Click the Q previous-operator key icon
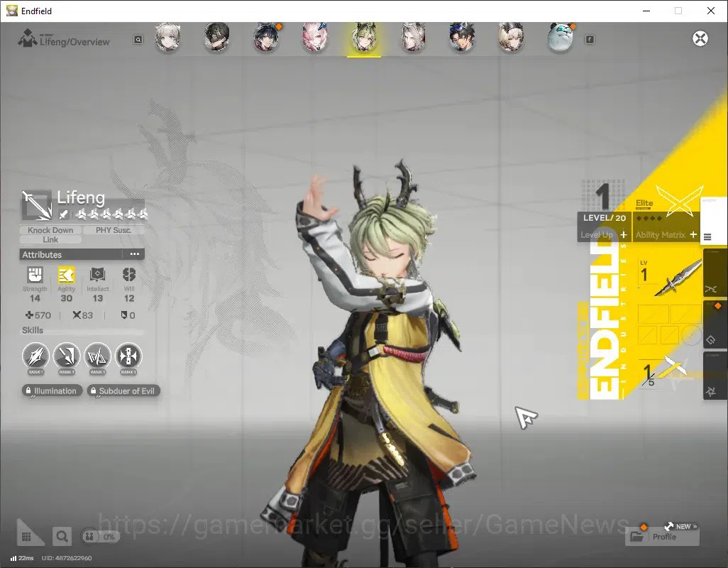The width and height of the screenshot is (728, 568). coord(138,40)
